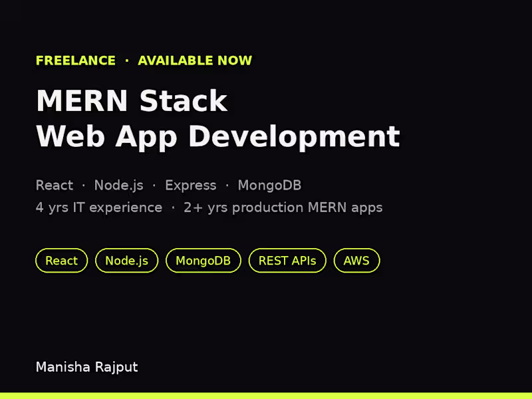Click the name 'Manisha Rajput'
Viewport: 532px width, 399px height.
[87, 367]
